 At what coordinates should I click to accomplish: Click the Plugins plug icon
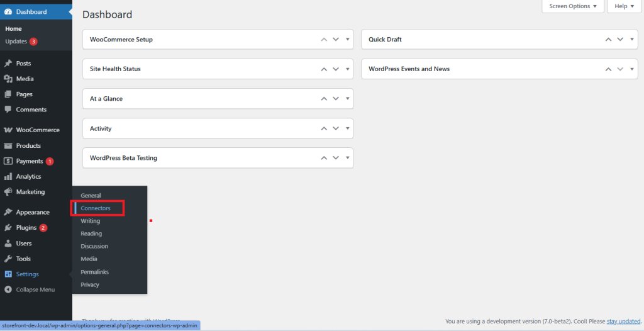pos(8,228)
